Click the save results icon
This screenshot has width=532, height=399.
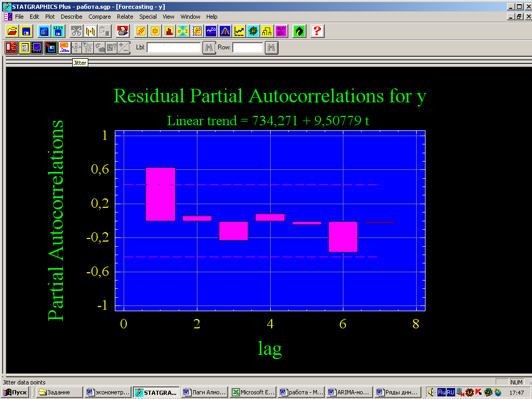51,47
